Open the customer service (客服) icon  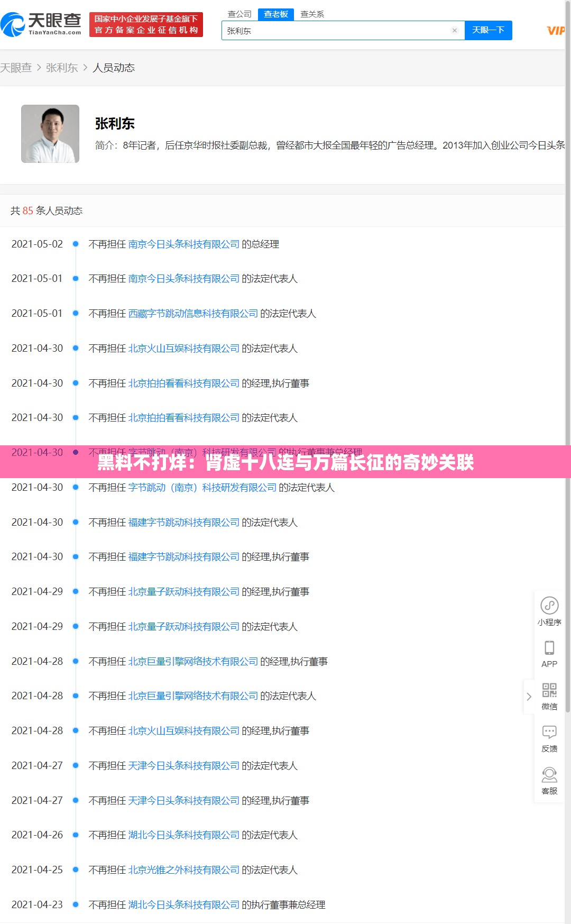point(549,781)
